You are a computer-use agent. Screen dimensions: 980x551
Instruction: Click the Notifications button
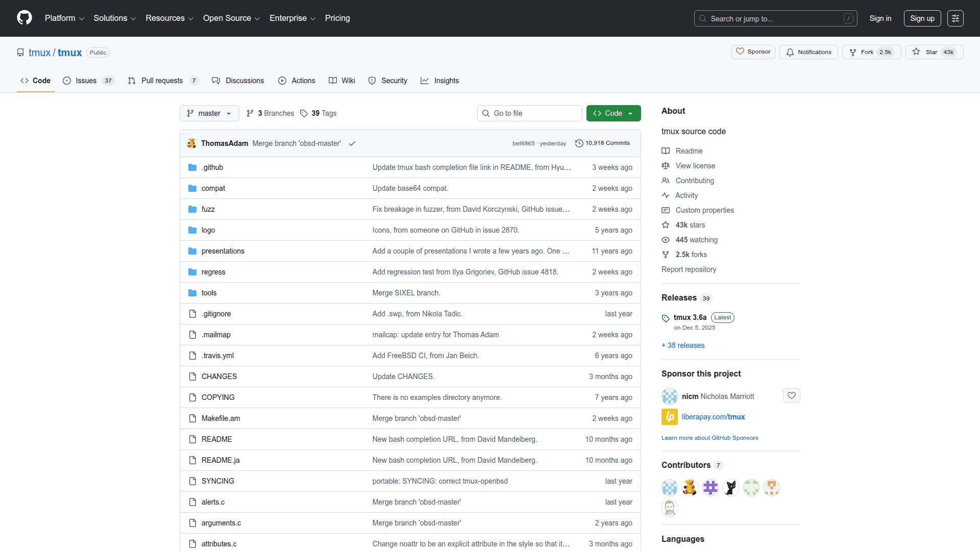point(809,52)
